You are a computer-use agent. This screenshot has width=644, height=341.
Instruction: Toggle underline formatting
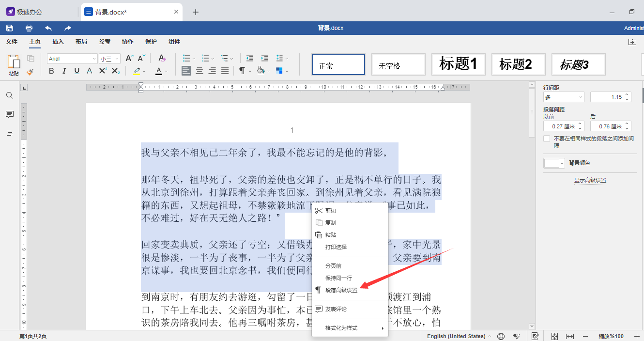pos(77,71)
